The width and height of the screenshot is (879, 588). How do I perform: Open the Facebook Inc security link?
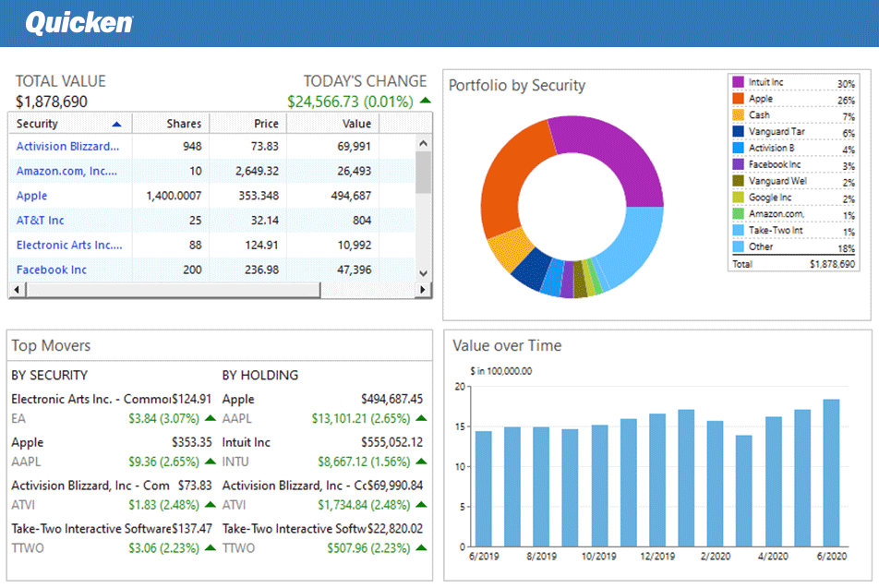[x=51, y=270]
